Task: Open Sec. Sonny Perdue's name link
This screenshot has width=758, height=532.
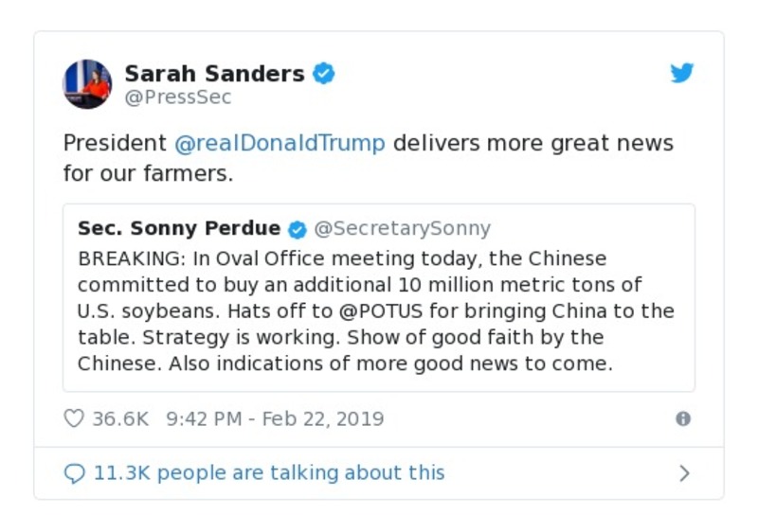Action: [179, 228]
